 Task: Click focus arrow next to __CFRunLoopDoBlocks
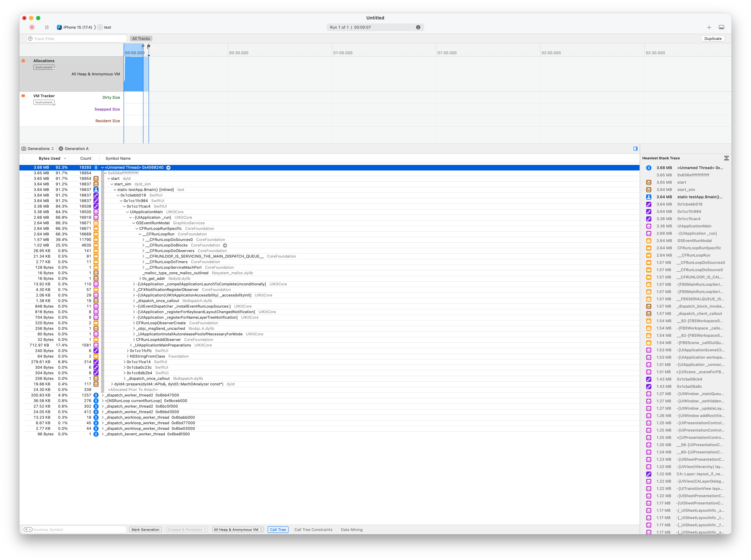click(x=225, y=245)
